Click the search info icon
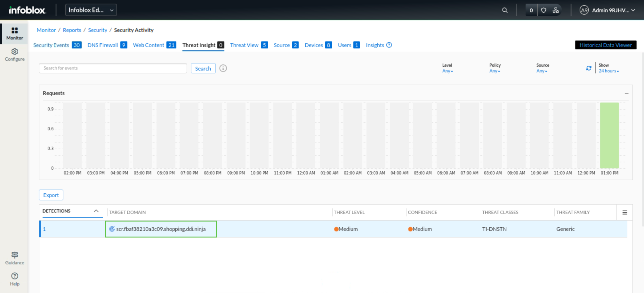This screenshot has width=644, height=293. pos(223,68)
